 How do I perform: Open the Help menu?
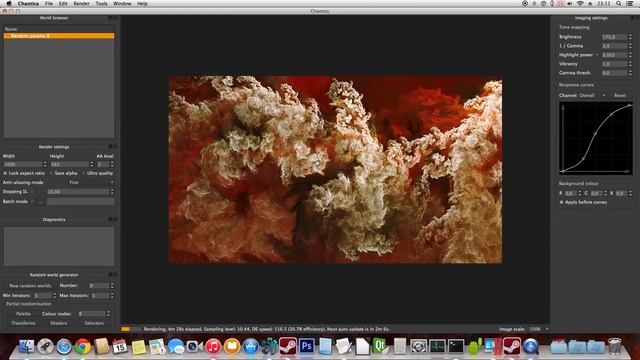pos(142,3)
